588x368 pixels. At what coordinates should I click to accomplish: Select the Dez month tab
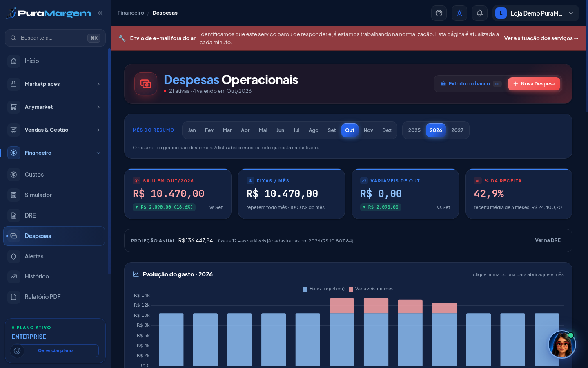387,130
